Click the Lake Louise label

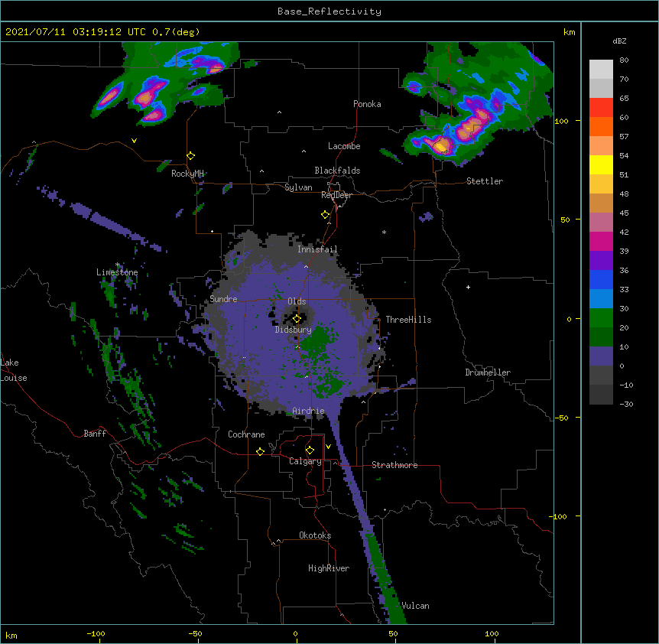click(14, 370)
